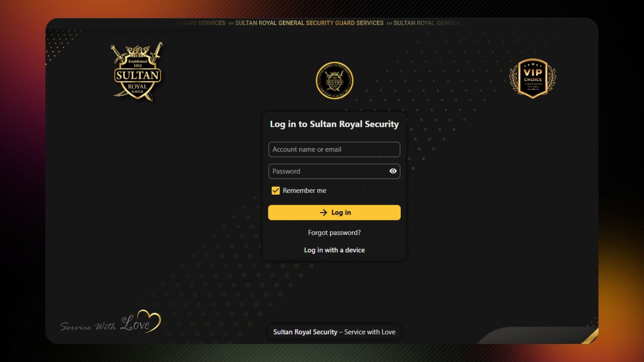This screenshot has width=644, height=362.
Task: Click the Log in to Sultan Royal Security heading
Action: pos(334,124)
